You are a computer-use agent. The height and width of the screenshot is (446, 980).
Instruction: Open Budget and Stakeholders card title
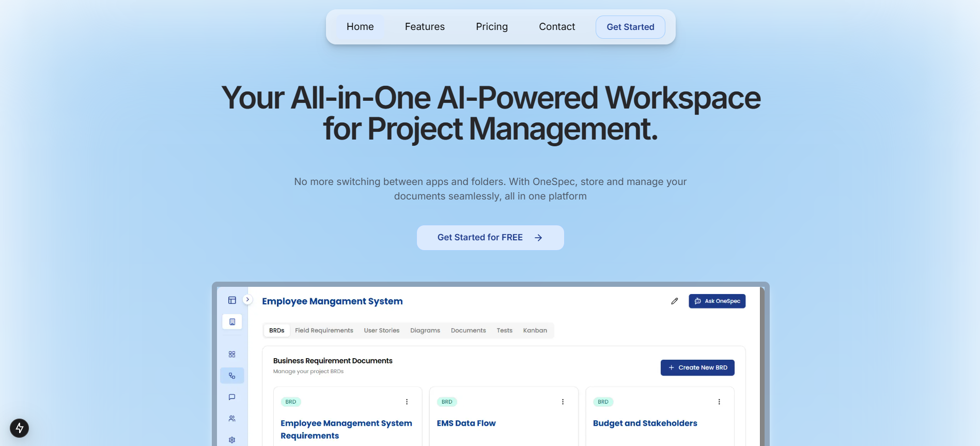pos(645,423)
